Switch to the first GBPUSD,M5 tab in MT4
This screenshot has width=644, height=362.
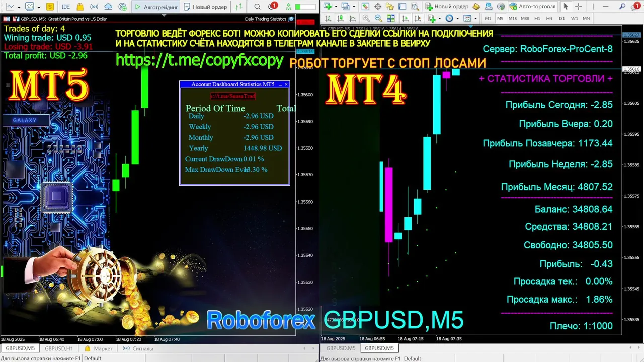(x=341, y=348)
